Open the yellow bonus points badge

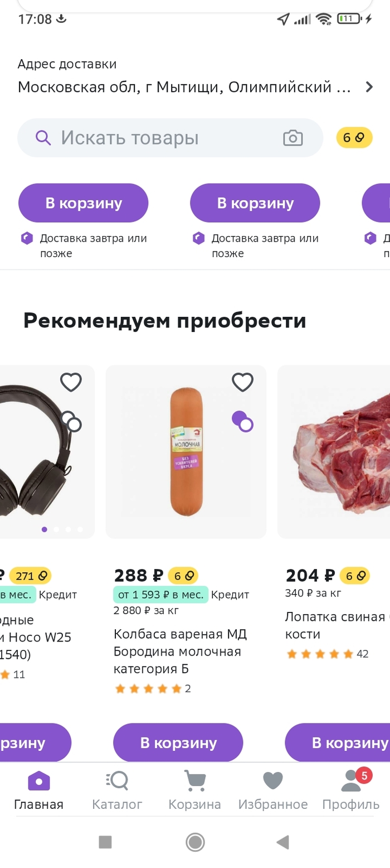[354, 138]
